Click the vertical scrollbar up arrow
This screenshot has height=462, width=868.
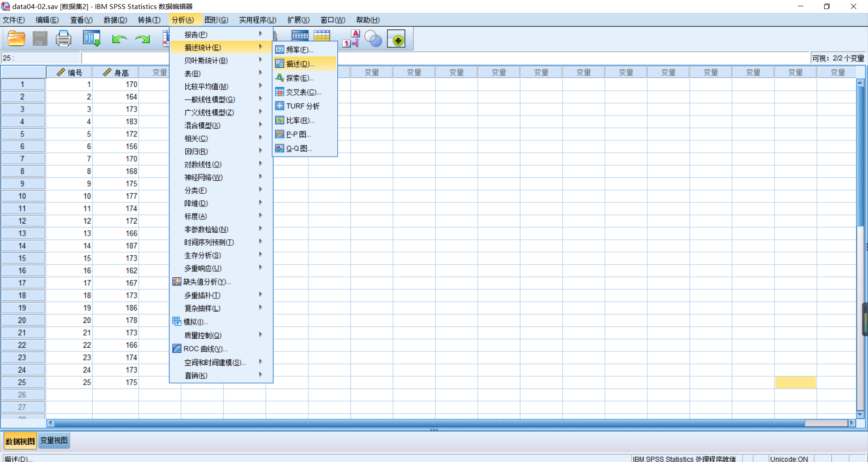coord(860,83)
